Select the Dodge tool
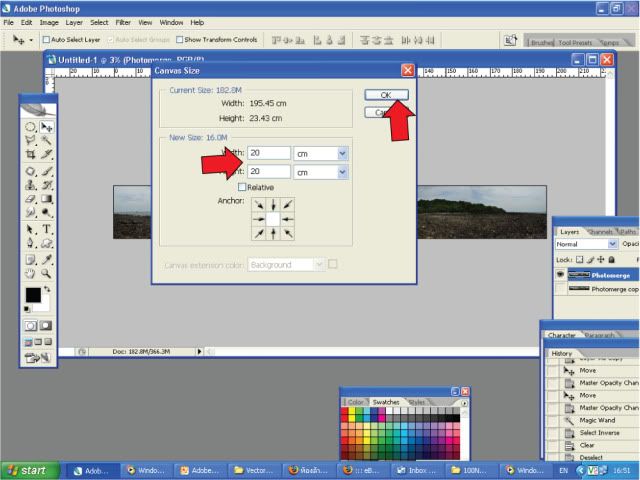The width and height of the screenshot is (640, 480). click(47, 212)
